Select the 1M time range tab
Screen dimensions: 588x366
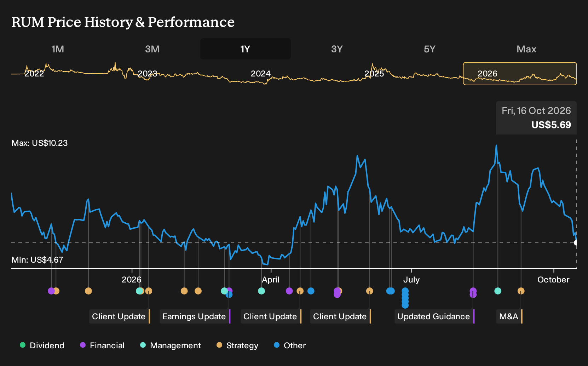pos(58,49)
